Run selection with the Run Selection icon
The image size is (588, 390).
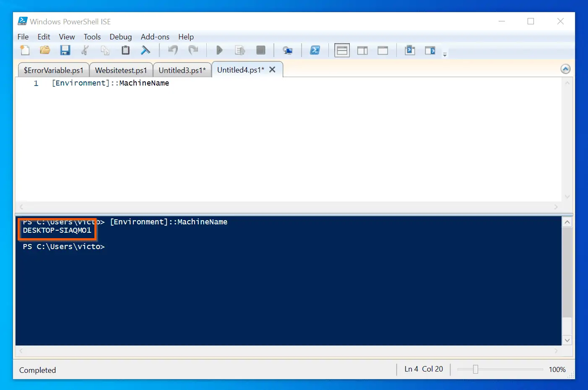click(240, 50)
